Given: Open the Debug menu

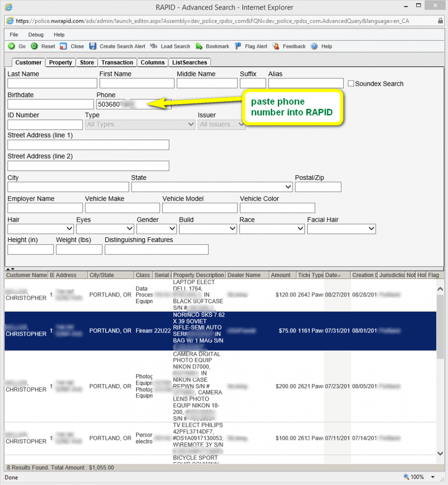Looking at the screenshot, I should click(x=36, y=35).
